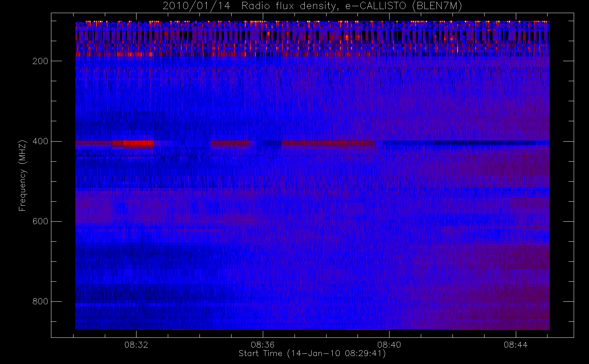The width and height of the screenshot is (589, 364).
Task: Click the plot title 'Radio flux density, e-CALLISTO (BLEN7M)'
Action: 352,6
